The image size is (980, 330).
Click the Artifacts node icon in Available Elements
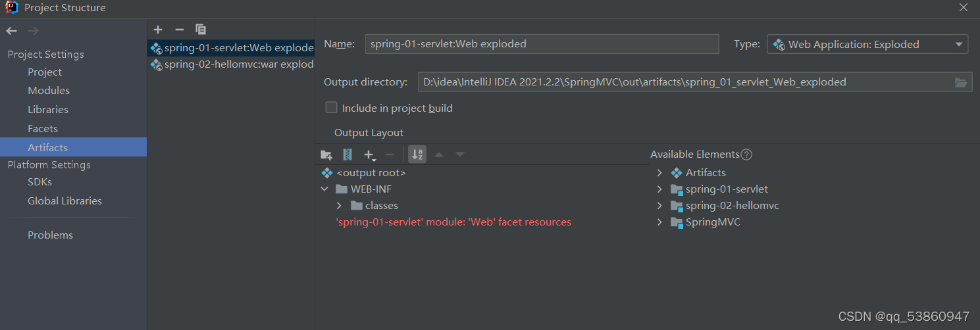[677, 173]
